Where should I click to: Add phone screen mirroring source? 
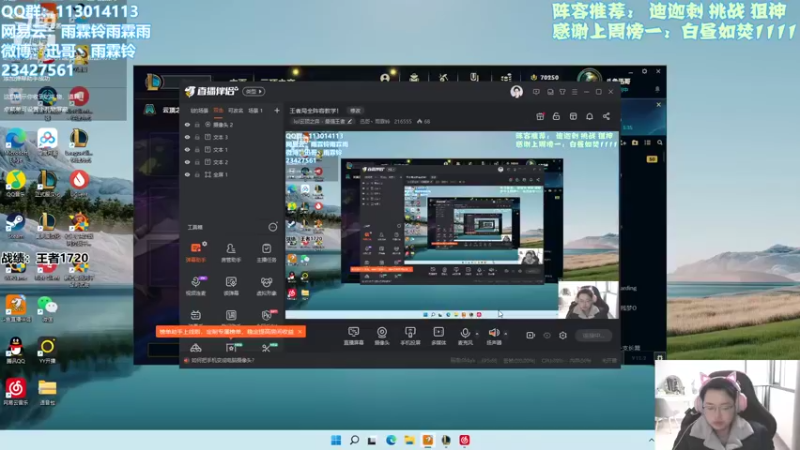tap(410, 336)
